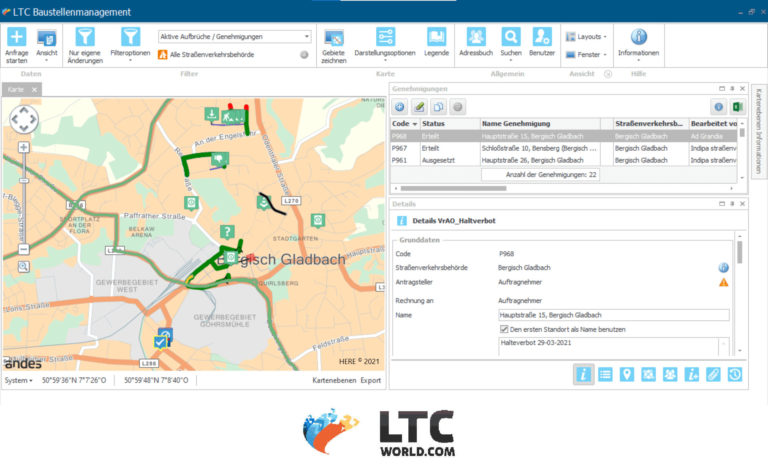Click the Gebiete zeichnen tool
Viewport: 768px width, 472px height.
click(x=334, y=45)
